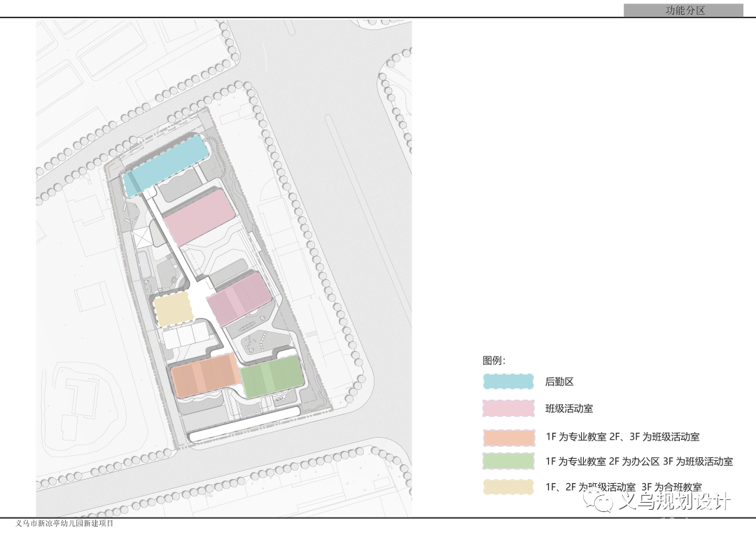Pick the orange legend swatch
The height and width of the screenshot is (535, 756).
coord(508,436)
